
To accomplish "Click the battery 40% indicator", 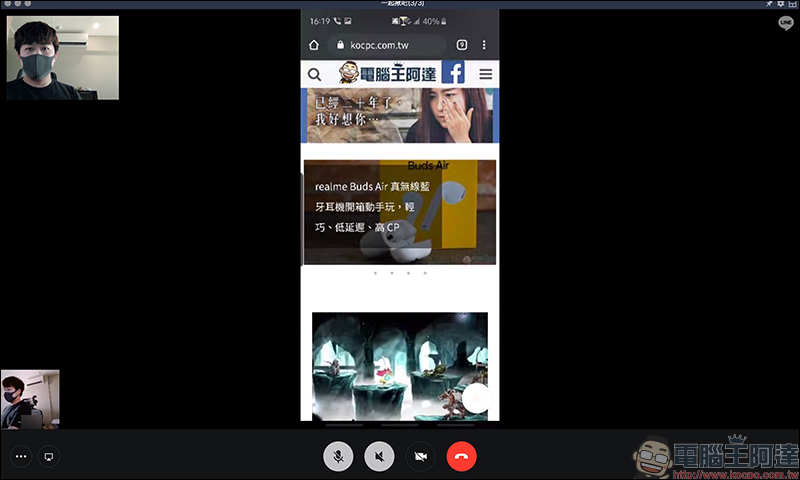I will [x=434, y=21].
